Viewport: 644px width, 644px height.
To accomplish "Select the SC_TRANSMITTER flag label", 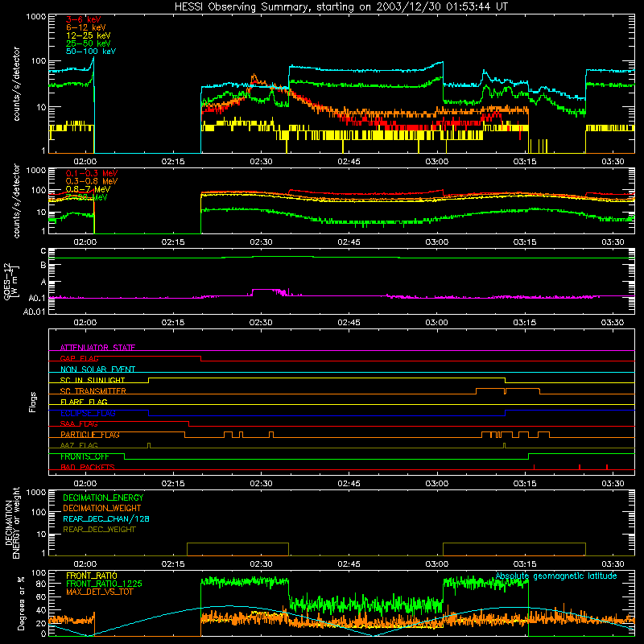I will click(93, 391).
